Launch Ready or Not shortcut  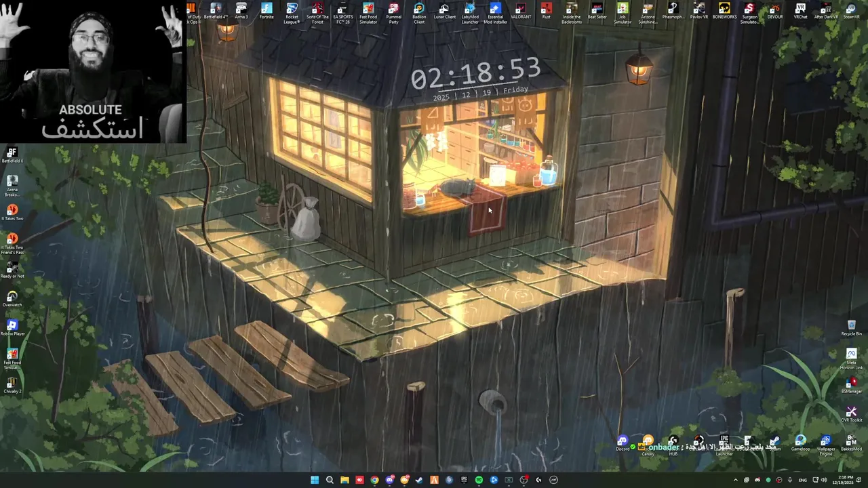pyautogui.click(x=12, y=270)
